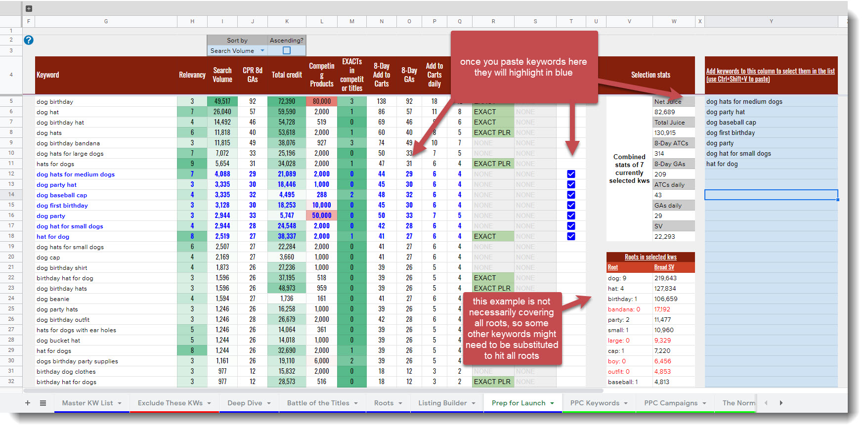Expand the column group plus icon

(x=29, y=8)
